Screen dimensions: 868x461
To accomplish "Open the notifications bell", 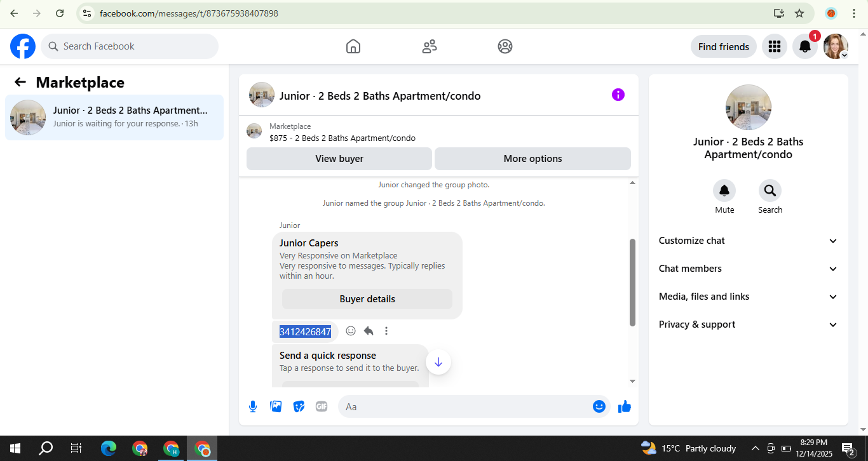I will coord(804,46).
